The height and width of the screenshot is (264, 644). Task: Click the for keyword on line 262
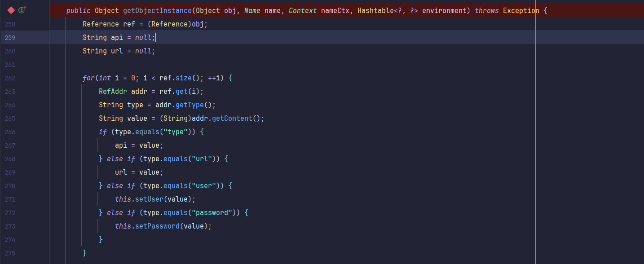88,78
